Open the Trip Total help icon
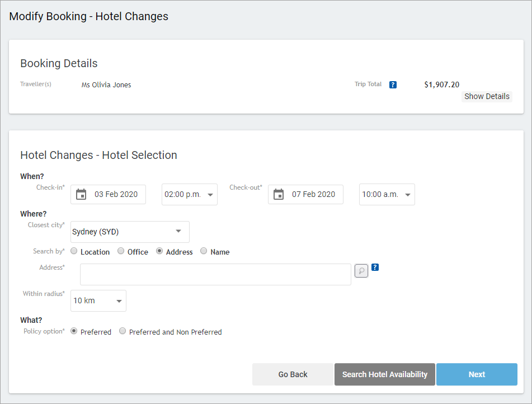The height and width of the screenshot is (404, 532). point(393,84)
